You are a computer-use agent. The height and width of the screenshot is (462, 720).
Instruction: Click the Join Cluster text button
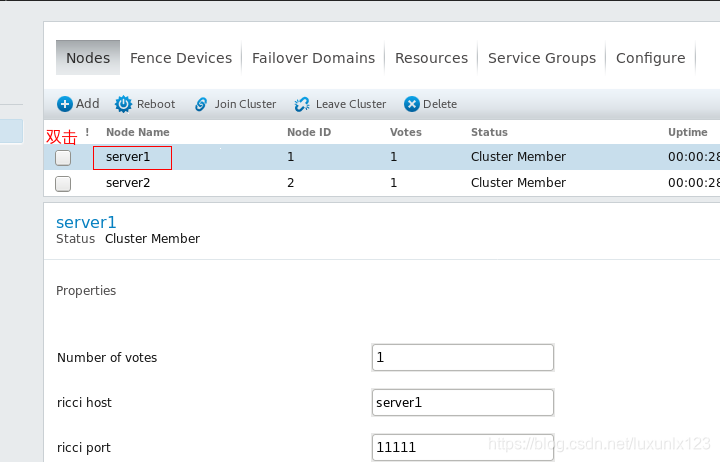tap(245, 104)
